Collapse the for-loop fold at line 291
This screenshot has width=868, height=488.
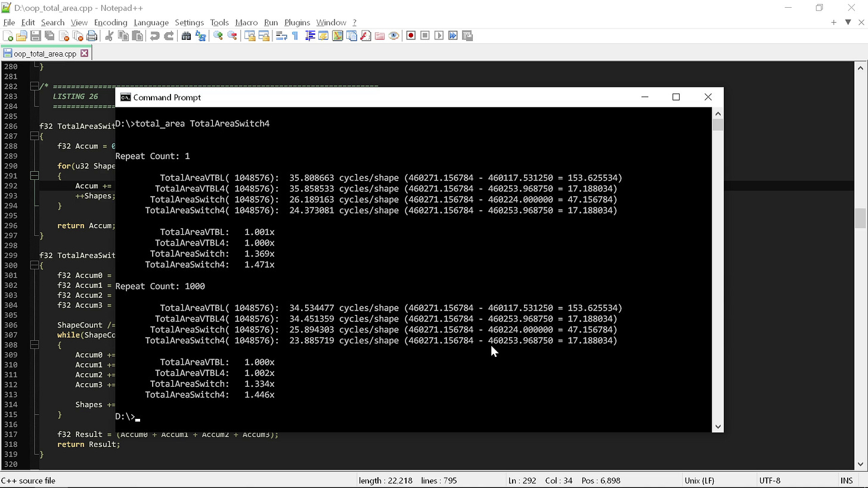point(34,176)
